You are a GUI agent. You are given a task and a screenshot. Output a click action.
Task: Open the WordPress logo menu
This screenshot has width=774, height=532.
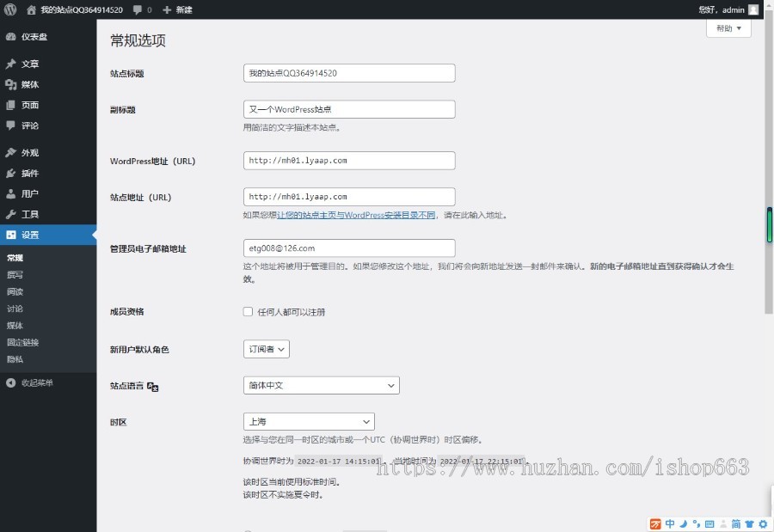click(9, 9)
